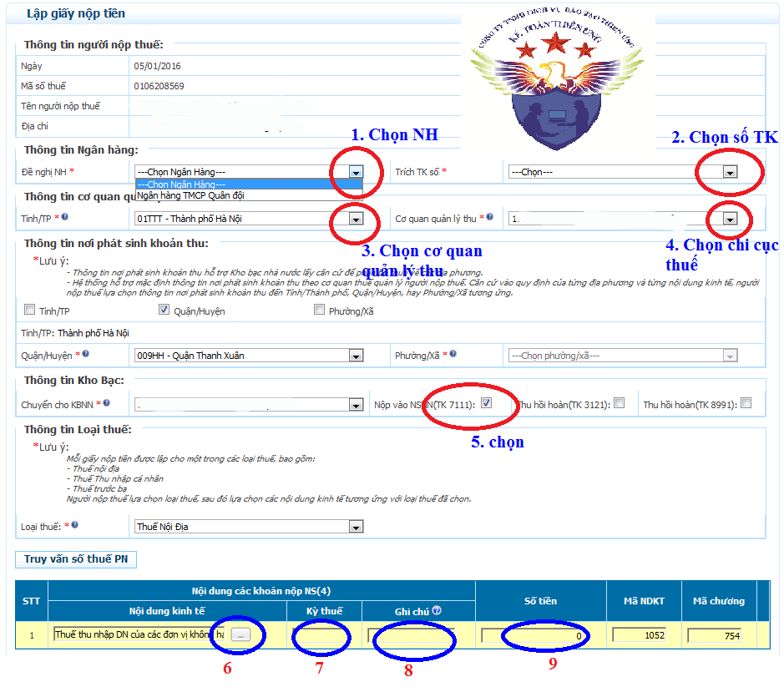Click help icon beside Quận/Huyện dropdown label
Viewport: 784px width, 692px height.
[86, 355]
